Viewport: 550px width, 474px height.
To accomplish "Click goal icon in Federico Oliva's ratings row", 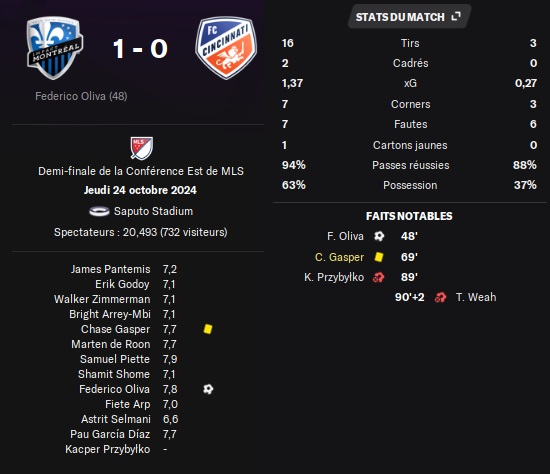I will pos(208,389).
